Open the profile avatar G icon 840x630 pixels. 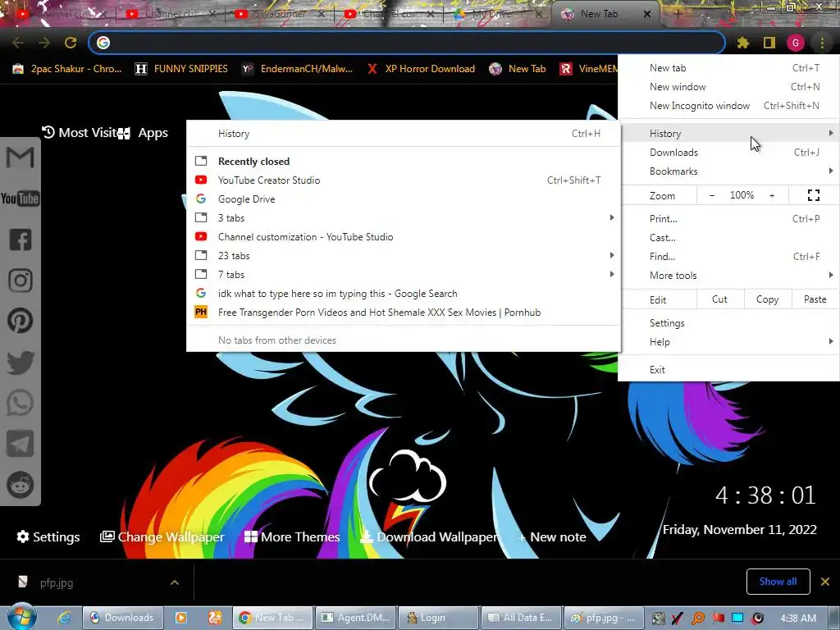(x=796, y=43)
